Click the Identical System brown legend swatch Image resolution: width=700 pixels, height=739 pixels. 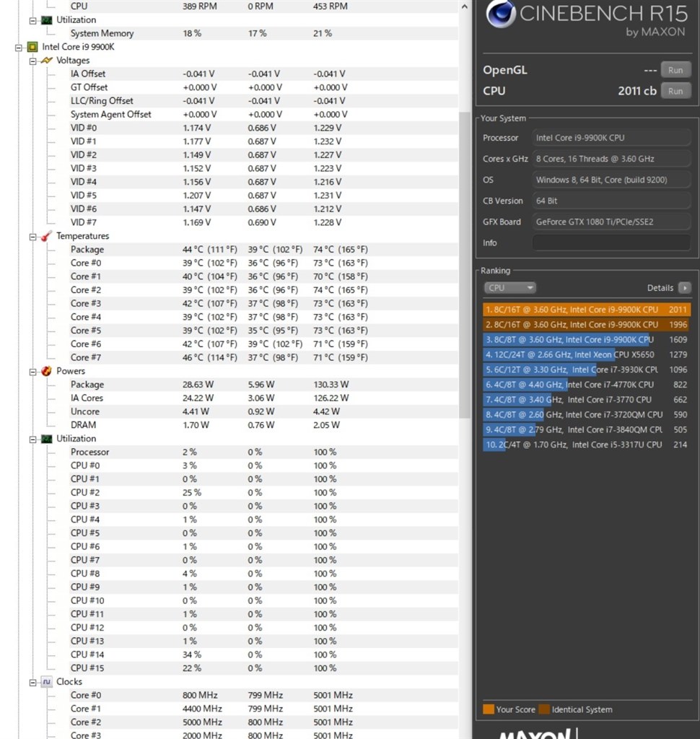pos(544,709)
